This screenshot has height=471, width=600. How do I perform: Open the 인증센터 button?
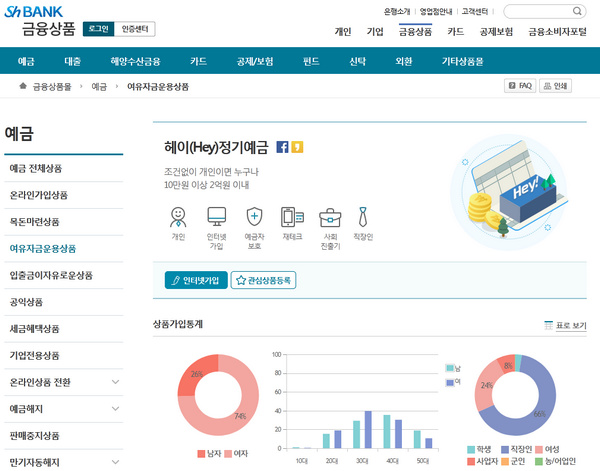135,29
